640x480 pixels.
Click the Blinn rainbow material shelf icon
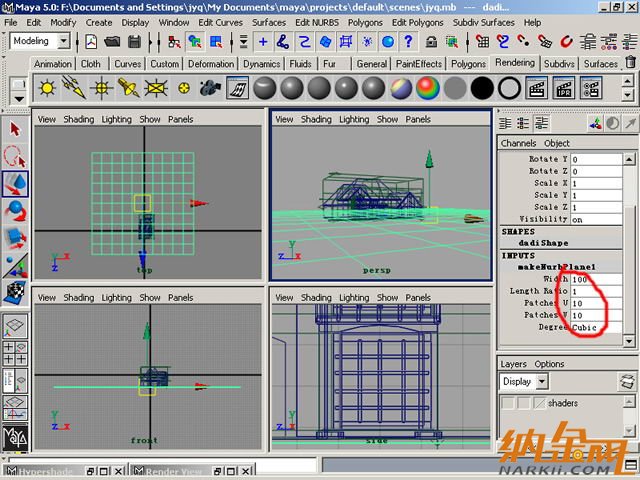point(427,88)
